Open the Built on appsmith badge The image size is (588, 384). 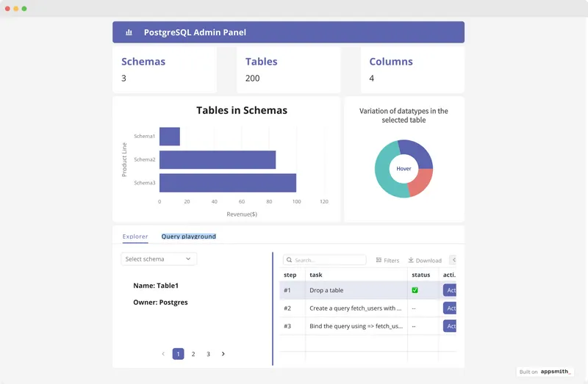click(x=545, y=372)
